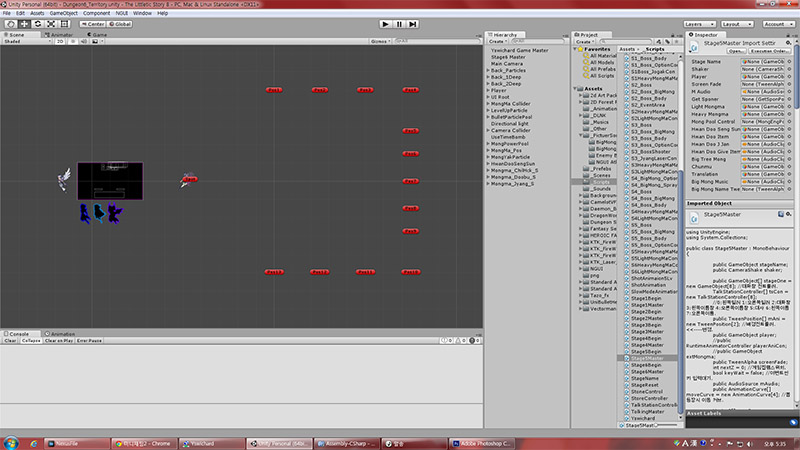Toggle Collapse in the Console
This screenshot has height=450, width=800.
tap(31, 340)
